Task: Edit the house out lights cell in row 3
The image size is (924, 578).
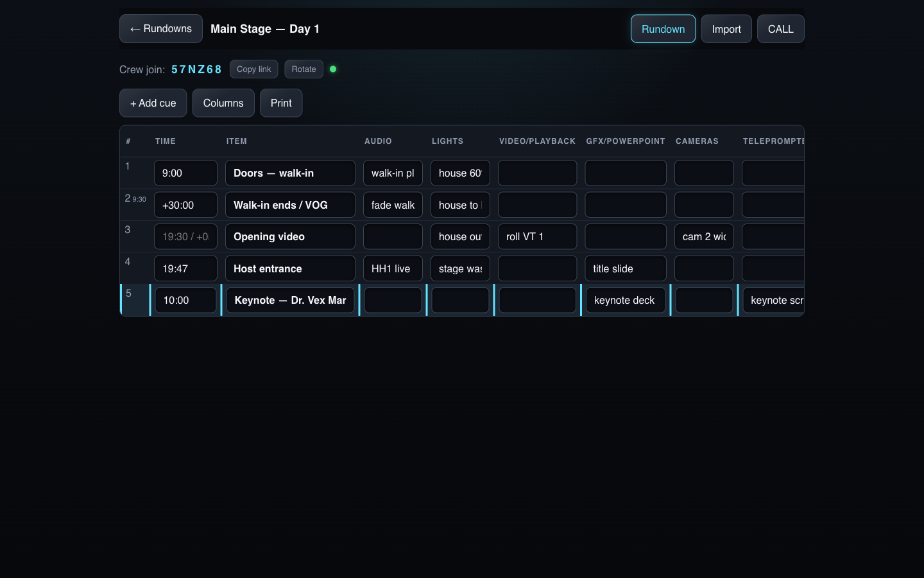Action: pyautogui.click(x=460, y=236)
